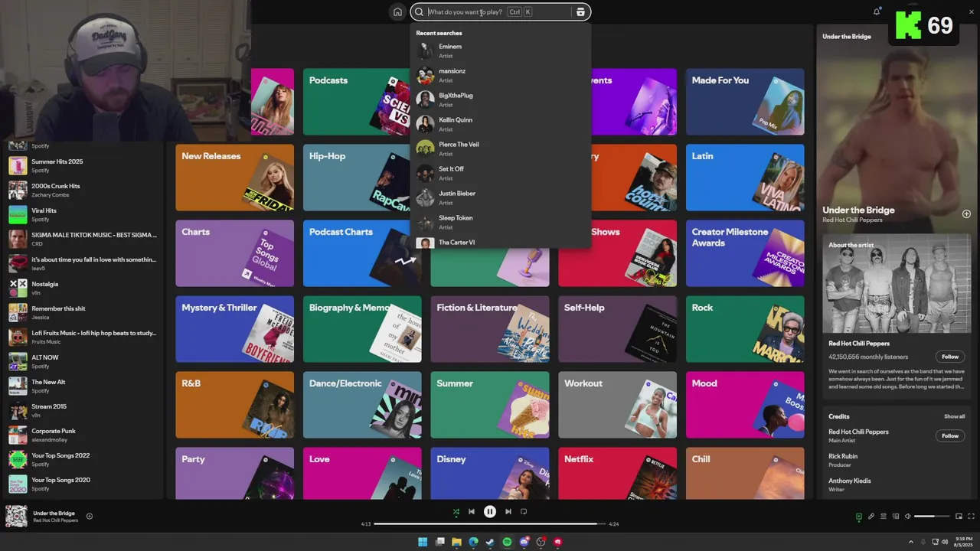The height and width of the screenshot is (551, 980).
Task: Add current song to Liked Songs in bottom bar
Action: (x=89, y=517)
